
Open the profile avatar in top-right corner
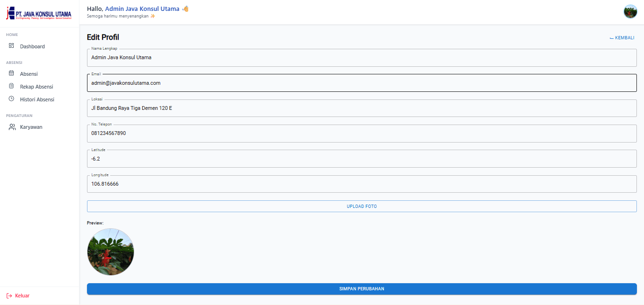point(630,11)
